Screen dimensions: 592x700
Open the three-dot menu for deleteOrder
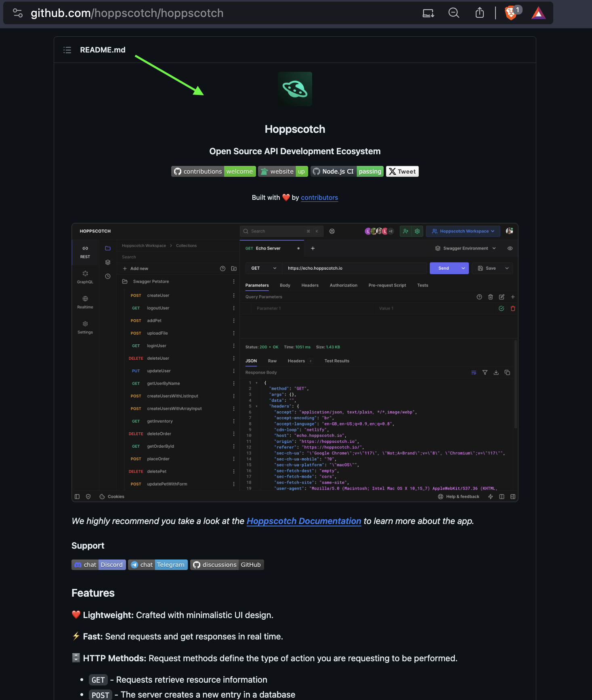click(234, 434)
